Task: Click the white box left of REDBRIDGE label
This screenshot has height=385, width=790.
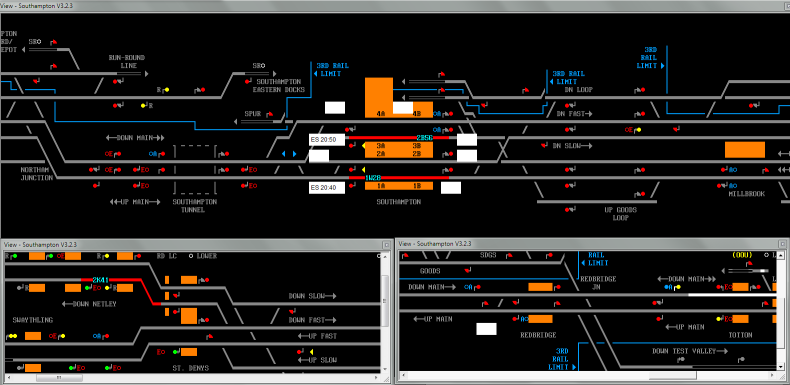Action: point(486,329)
